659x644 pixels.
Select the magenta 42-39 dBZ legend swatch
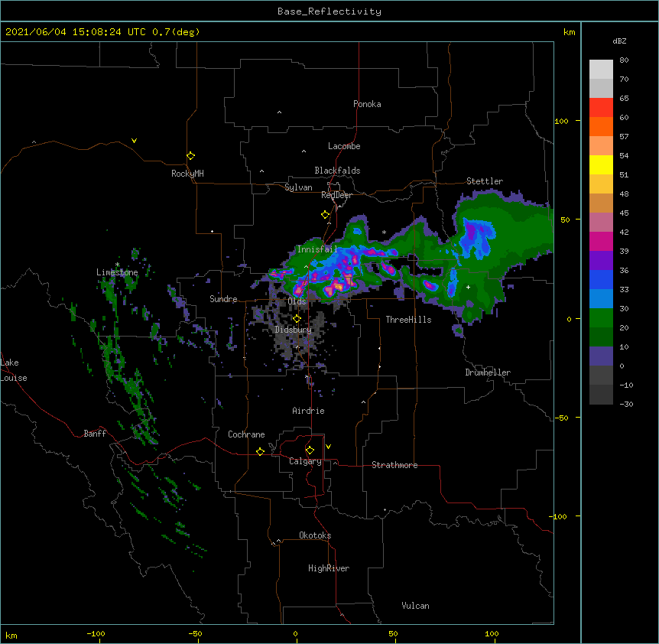point(601,241)
